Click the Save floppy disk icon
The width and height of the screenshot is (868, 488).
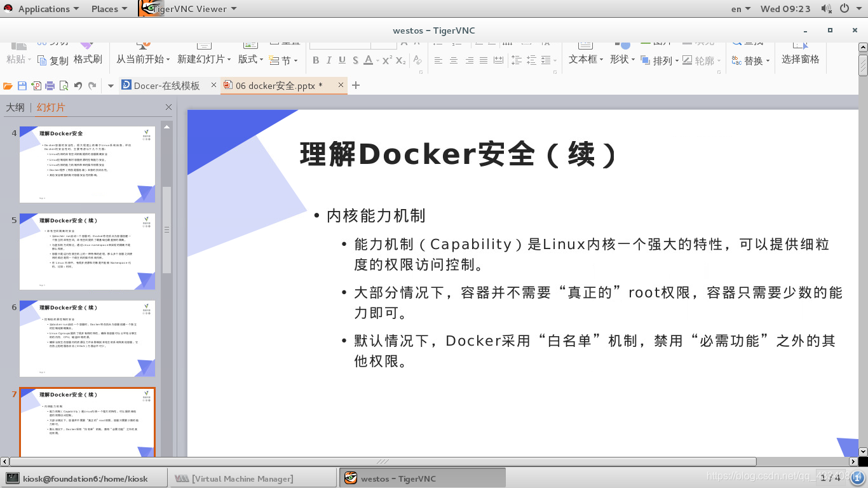point(22,85)
